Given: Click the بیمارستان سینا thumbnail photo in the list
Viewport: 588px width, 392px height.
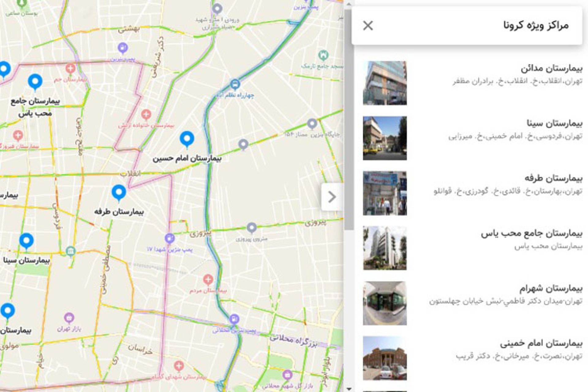Looking at the screenshot, I should click(385, 138).
